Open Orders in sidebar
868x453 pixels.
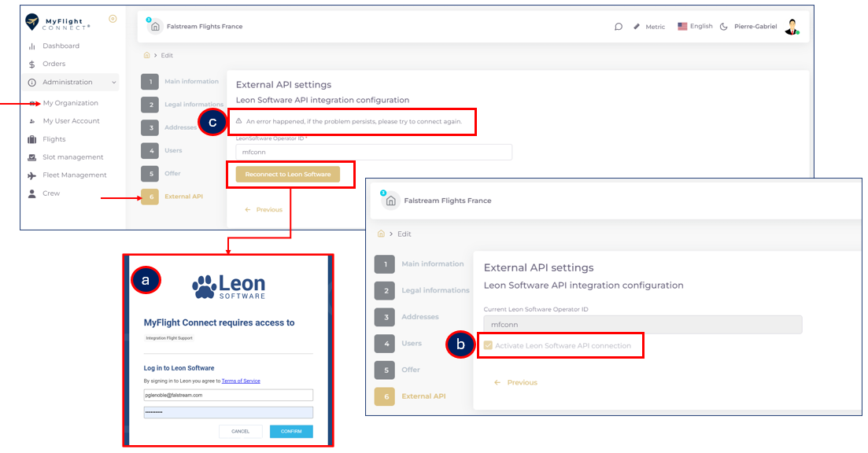pyautogui.click(x=54, y=64)
